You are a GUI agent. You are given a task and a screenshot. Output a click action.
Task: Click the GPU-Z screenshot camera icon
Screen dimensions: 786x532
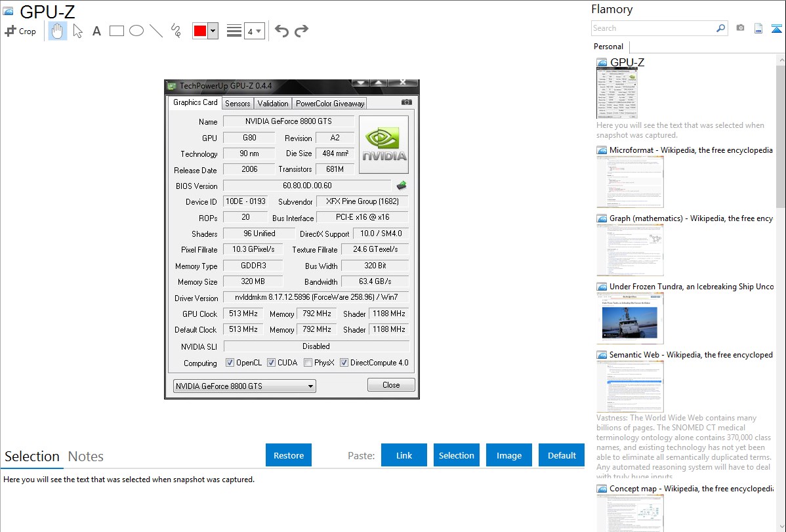click(x=407, y=102)
